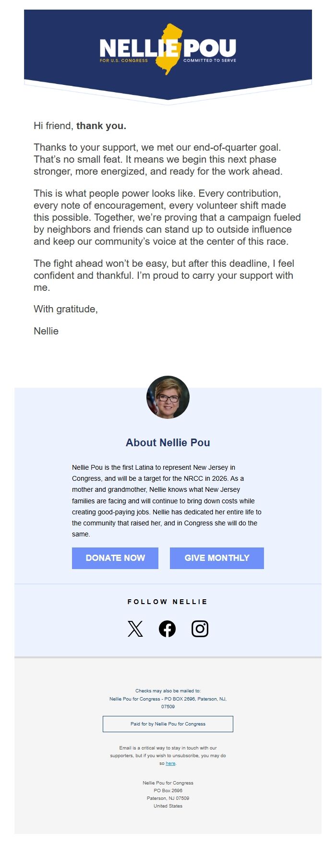Click the word "POU" in the header logo
Image resolution: width=336 pixels, height=868 pixels.
point(210,48)
